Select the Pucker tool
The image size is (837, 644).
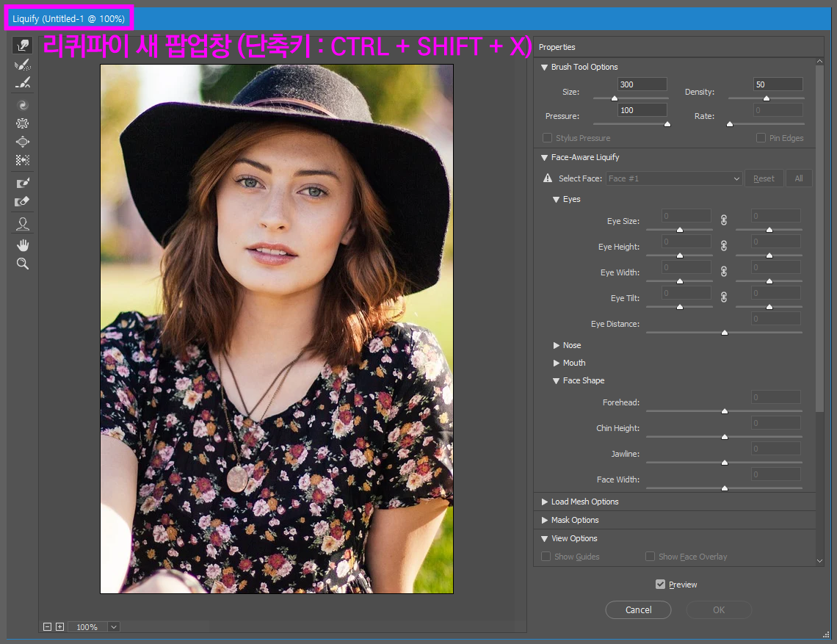tap(23, 123)
